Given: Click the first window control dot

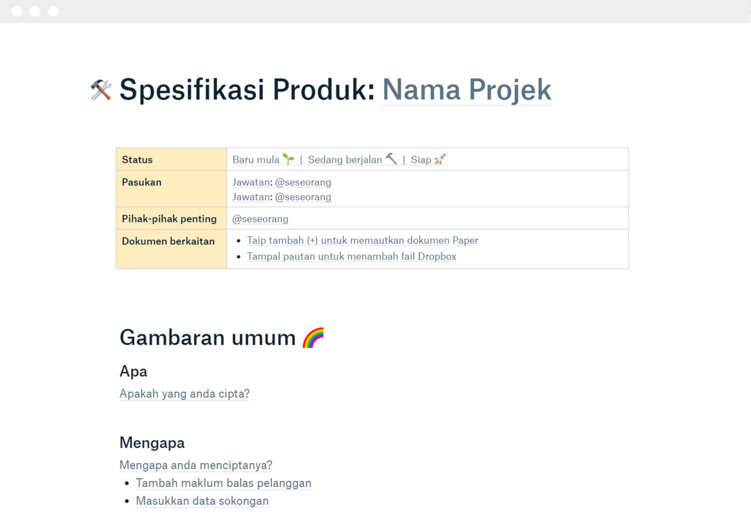Looking at the screenshot, I should point(17,11).
